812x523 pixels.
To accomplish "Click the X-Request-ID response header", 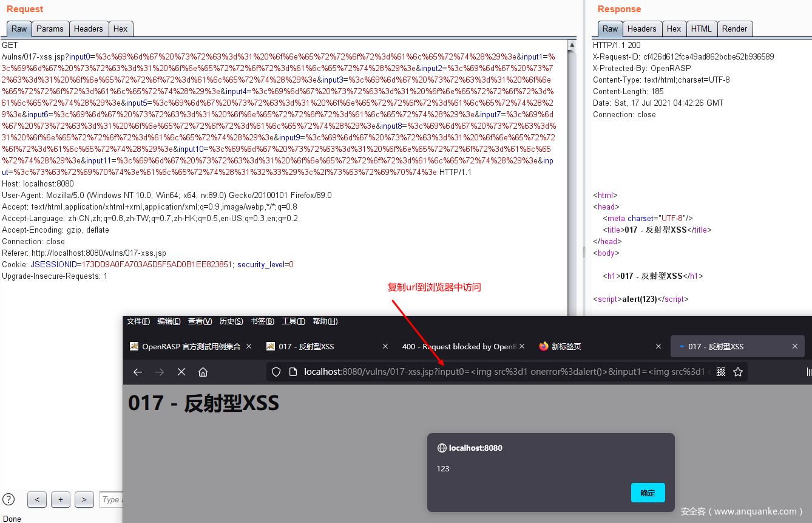I will coord(683,56).
